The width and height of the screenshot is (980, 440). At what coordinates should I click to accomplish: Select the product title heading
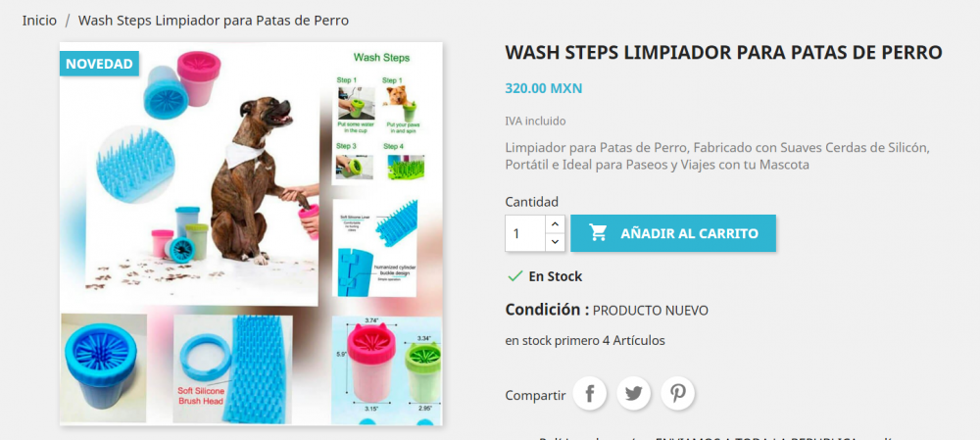[x=723, y=53]
